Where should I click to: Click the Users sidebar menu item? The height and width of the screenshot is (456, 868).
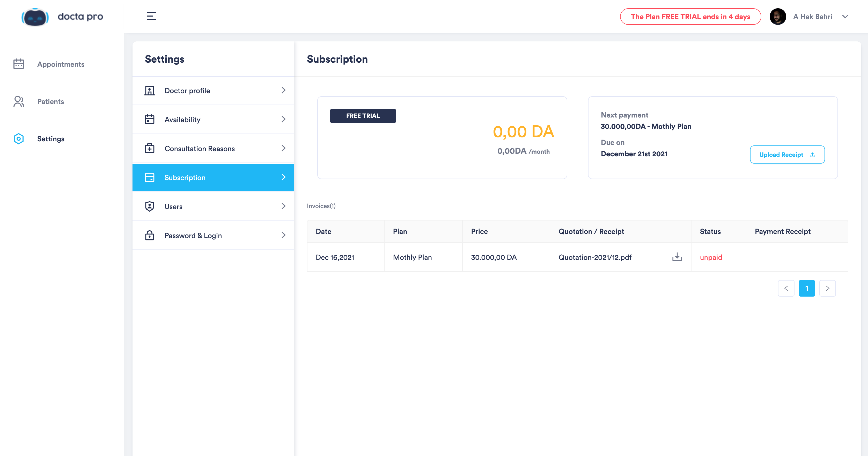[x=213, y=206]
